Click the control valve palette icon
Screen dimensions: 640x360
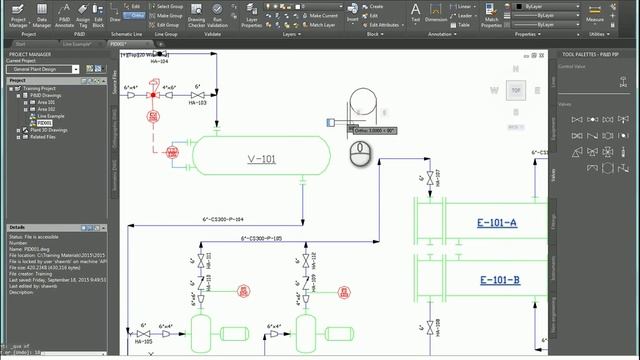coord(623,81)
